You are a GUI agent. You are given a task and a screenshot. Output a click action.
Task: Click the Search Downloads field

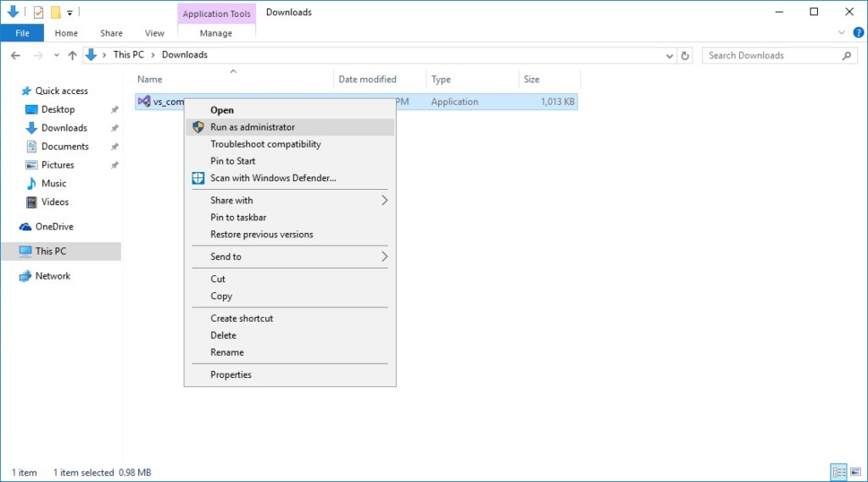(779, 55)
